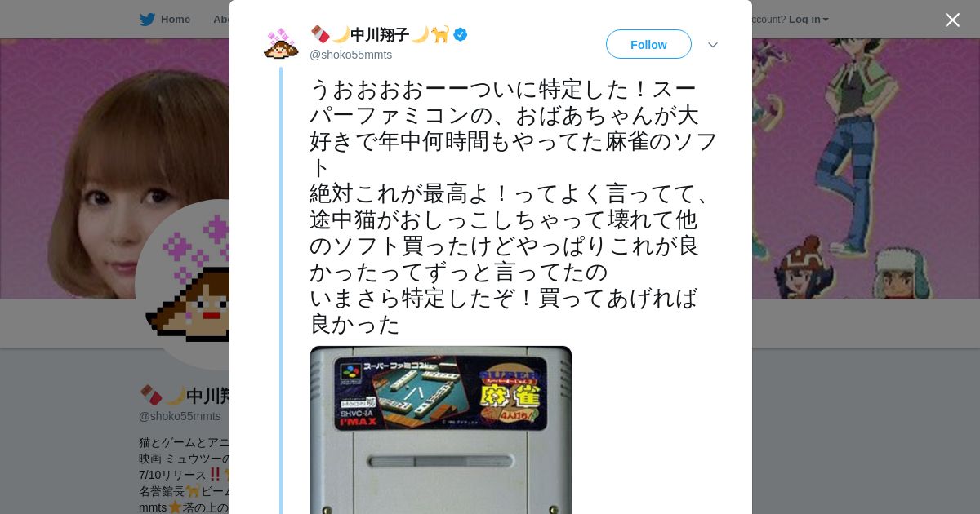Viewport: 980px width, 514px height.
Task: Open the 中川翔子 display name in tweet
Action: click(380, 34)
